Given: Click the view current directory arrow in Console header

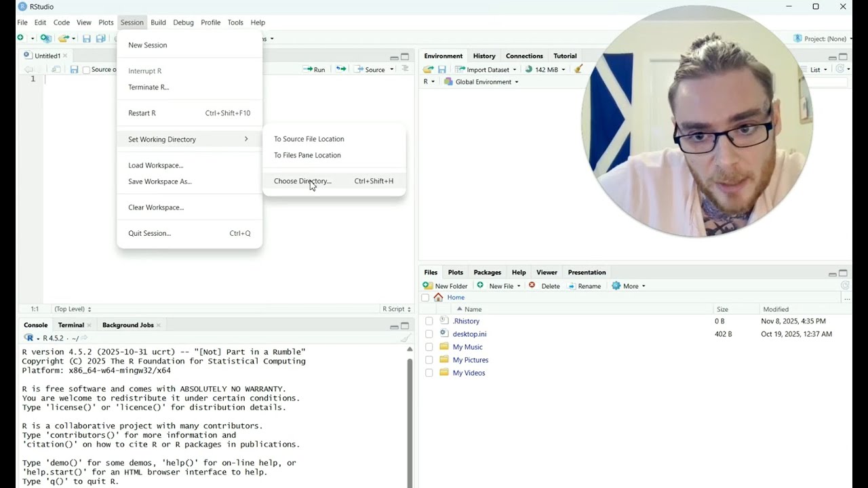Looking at the screenshot, I should tap(85, 338).
